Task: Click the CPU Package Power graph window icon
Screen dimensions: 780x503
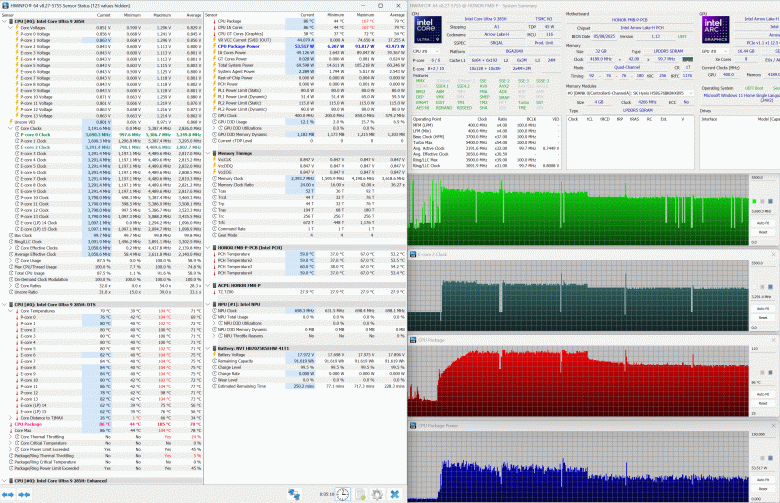Action: pyautogui.click(x=412, y=425)
